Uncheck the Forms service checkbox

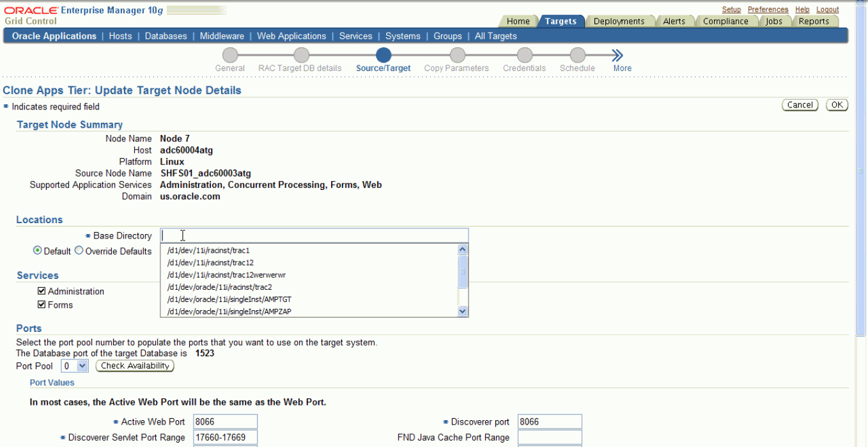coord(42,304)
